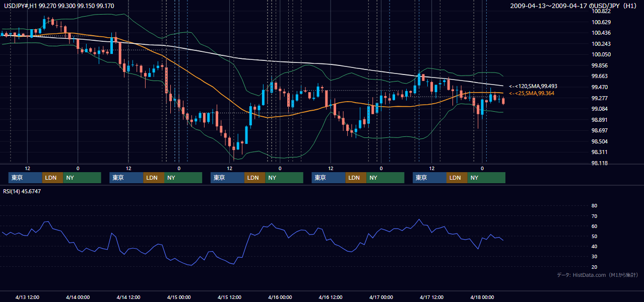The height and width of the screenshot is (302, 644).
Task: Click price axis value 100.050
Action: click(x=602, y=54)
